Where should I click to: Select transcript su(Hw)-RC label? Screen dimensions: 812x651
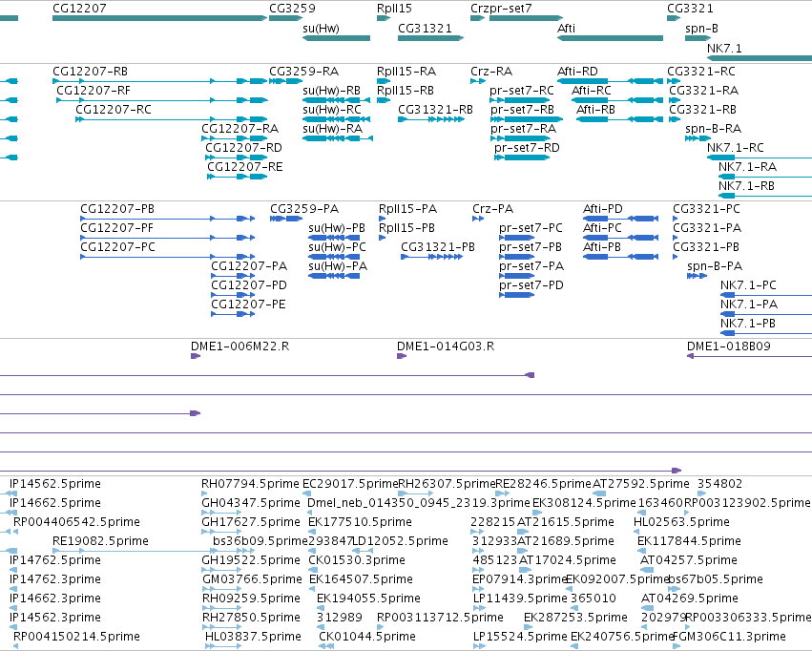pos(332,110)
